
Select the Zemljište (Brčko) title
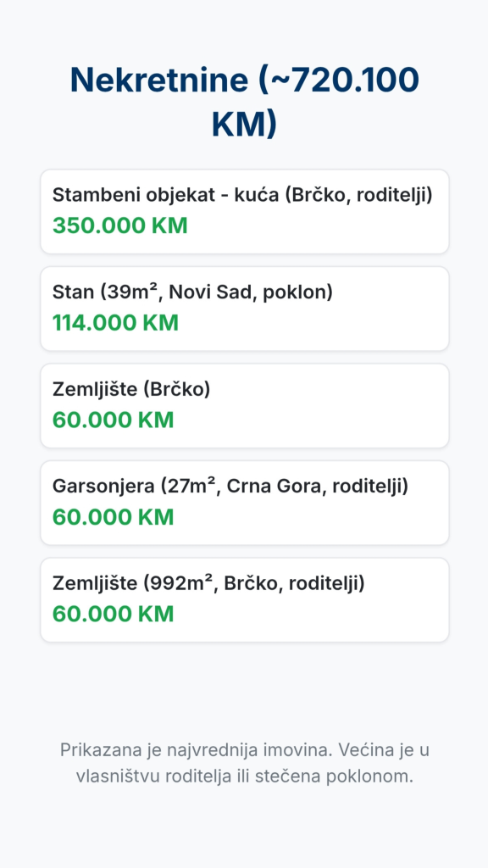(131, 389)
